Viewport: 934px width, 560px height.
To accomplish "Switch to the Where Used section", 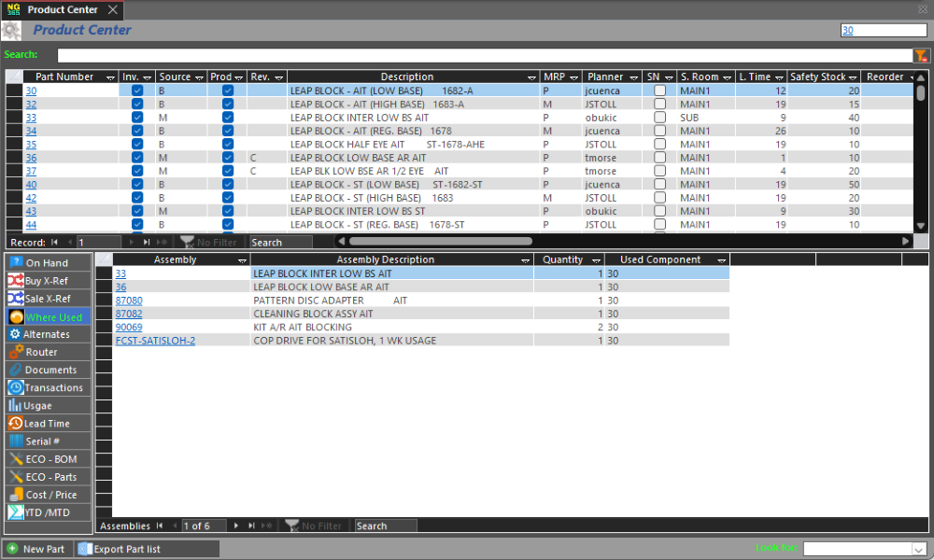I will [47, 317].
